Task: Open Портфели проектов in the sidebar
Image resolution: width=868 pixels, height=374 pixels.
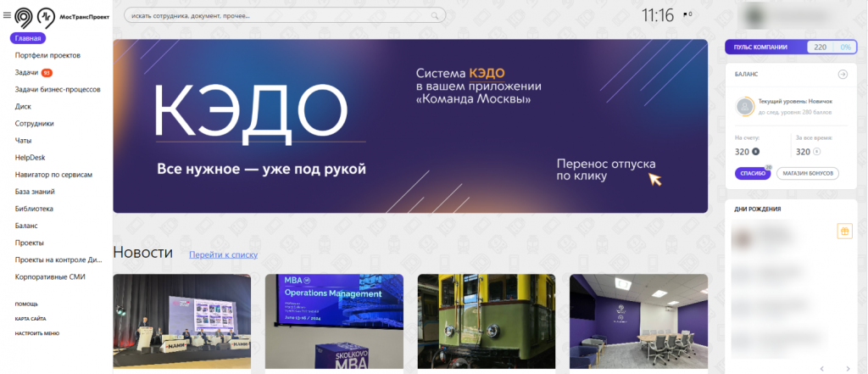Action: (47, 55)
